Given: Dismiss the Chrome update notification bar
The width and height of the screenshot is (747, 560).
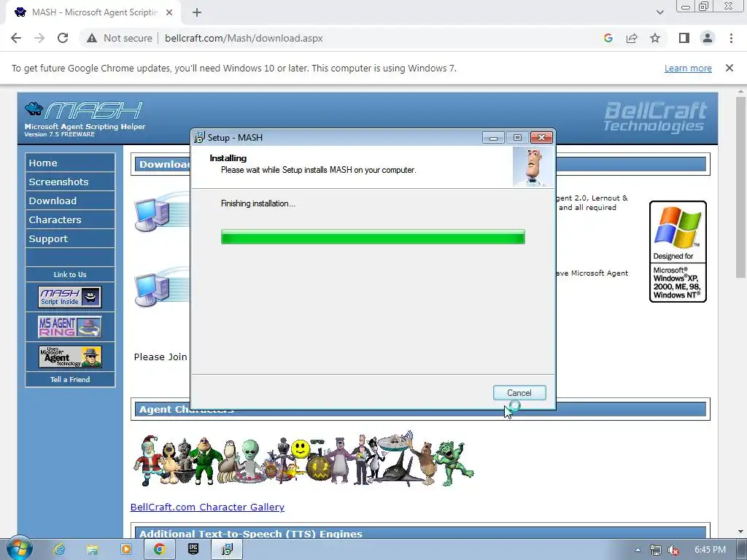Looking at the screenshot, I should pos(729,68).
